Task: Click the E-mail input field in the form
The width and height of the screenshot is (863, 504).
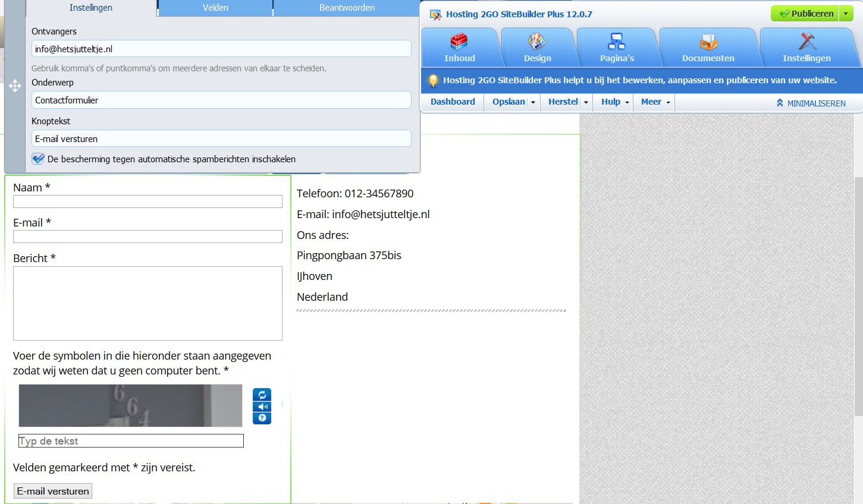Action: tap(148, 237)
